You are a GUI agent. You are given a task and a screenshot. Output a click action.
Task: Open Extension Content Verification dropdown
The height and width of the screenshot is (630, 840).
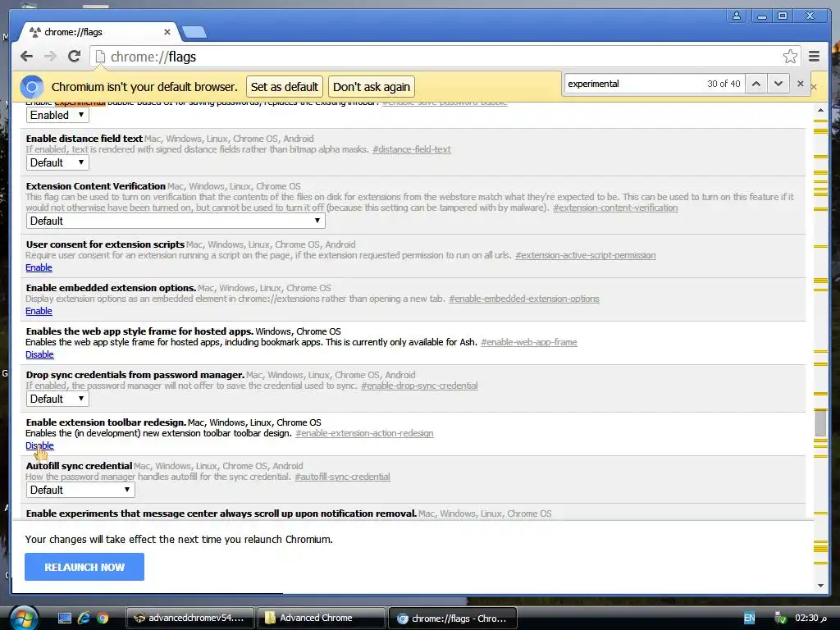[x=176, y=221]
